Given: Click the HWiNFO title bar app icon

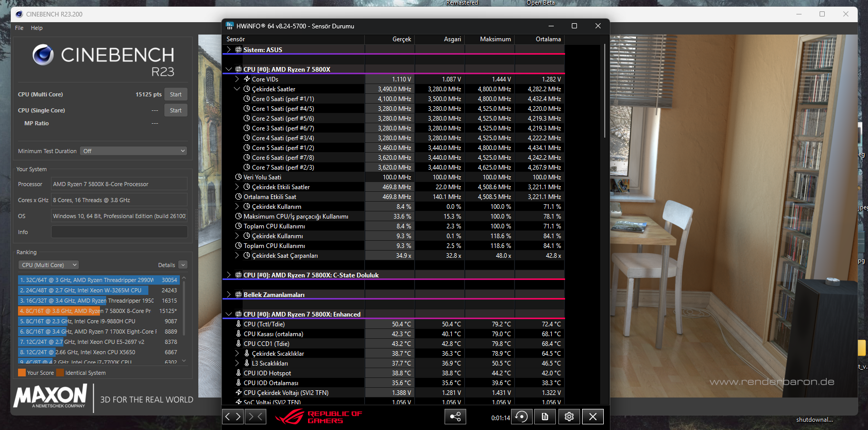Looking at the screenshot, I should pos(229,26).
